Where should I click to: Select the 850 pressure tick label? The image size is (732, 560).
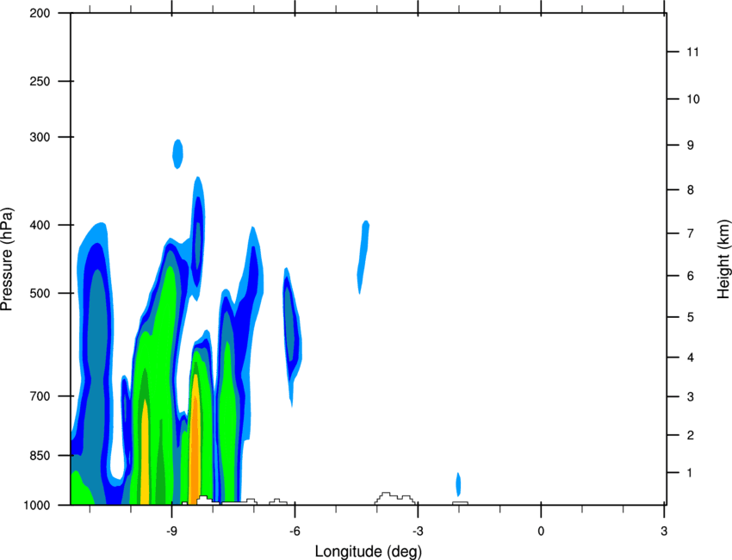point(40,456)
